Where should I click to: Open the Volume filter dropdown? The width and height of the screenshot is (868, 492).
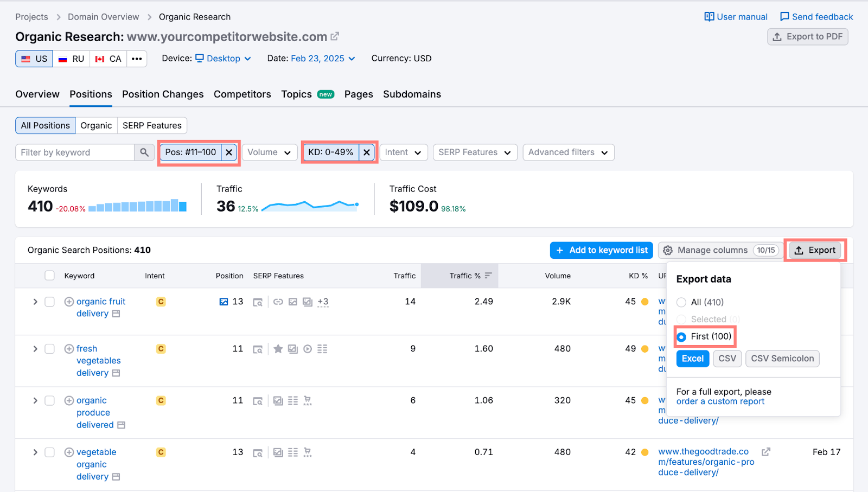coord(269,152)
